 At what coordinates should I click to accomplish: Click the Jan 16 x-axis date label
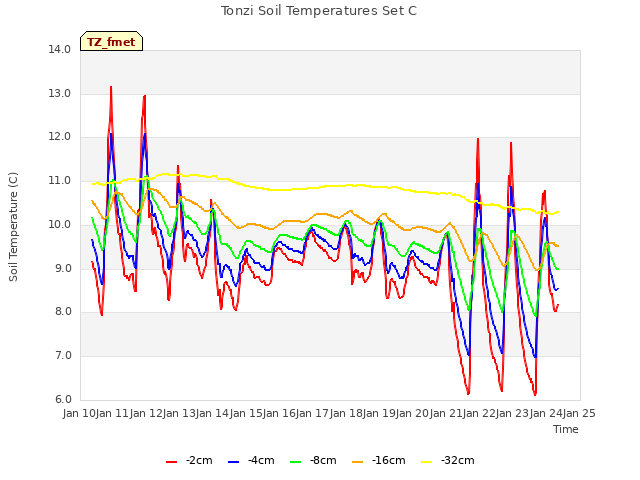(279, 414)
